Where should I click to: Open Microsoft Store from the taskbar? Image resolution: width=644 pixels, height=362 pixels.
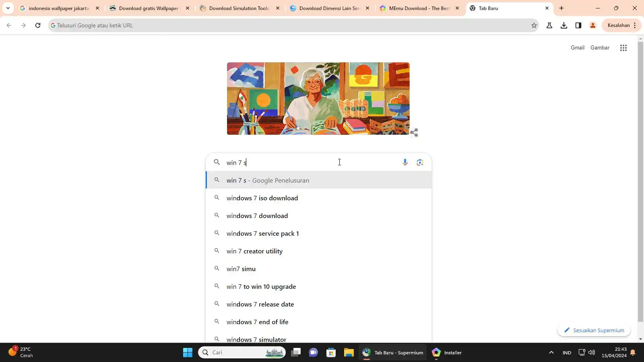(x=331, y=353)
